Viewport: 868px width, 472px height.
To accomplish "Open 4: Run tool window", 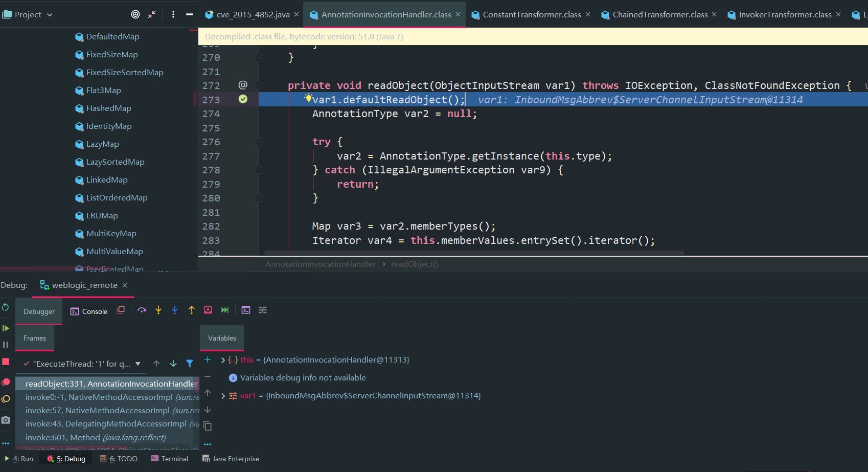I will pos(19,459).
